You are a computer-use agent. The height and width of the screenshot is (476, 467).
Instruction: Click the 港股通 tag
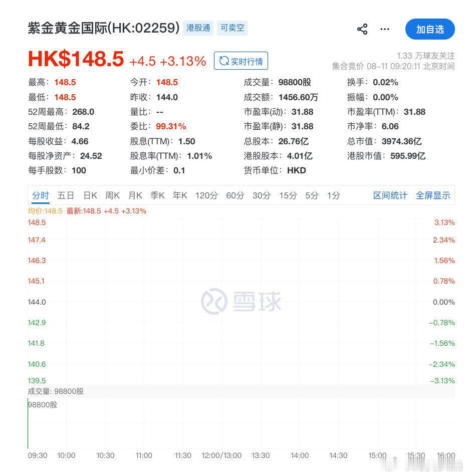pyautogui.click(x=198, y=28)
